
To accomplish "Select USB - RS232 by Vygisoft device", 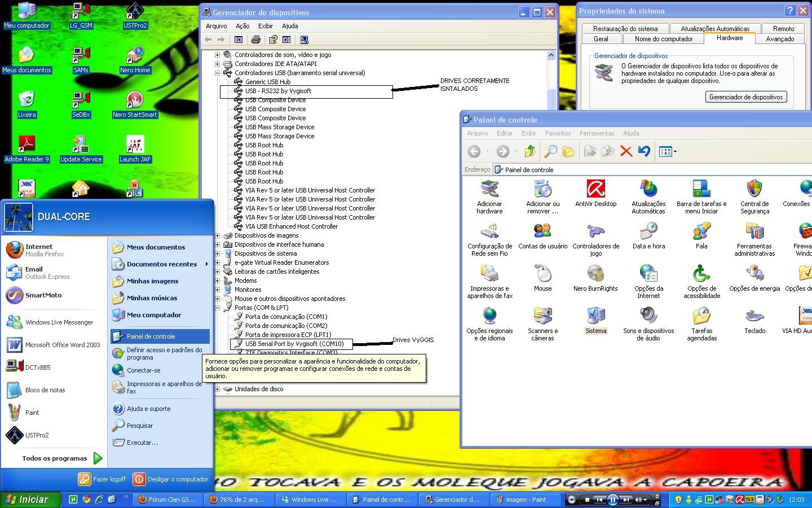I will pyautogui.click(x=278, y=91).
